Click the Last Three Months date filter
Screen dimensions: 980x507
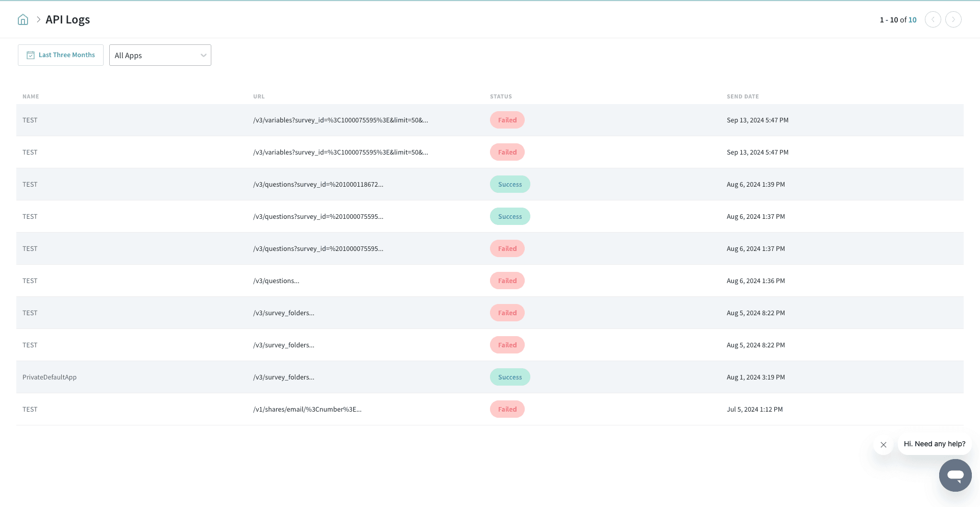tap(61, 55)
